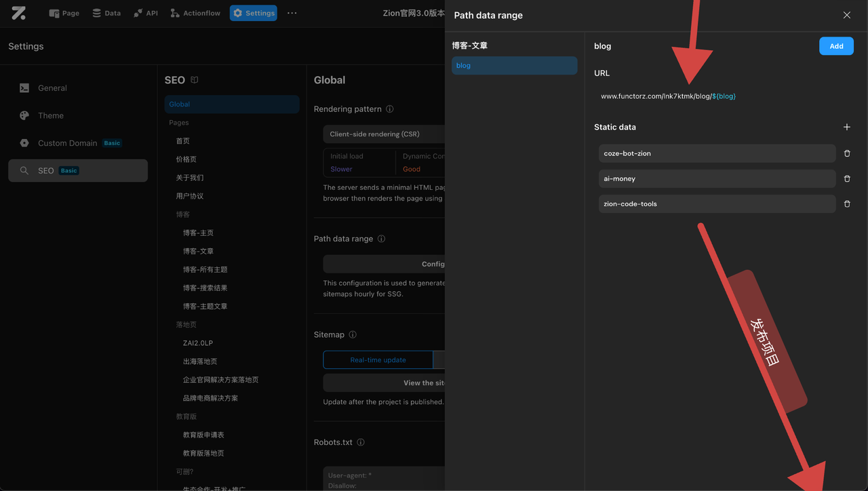Click the Rendering pattern info icon
868x491 pixels.
click(389, 109)
